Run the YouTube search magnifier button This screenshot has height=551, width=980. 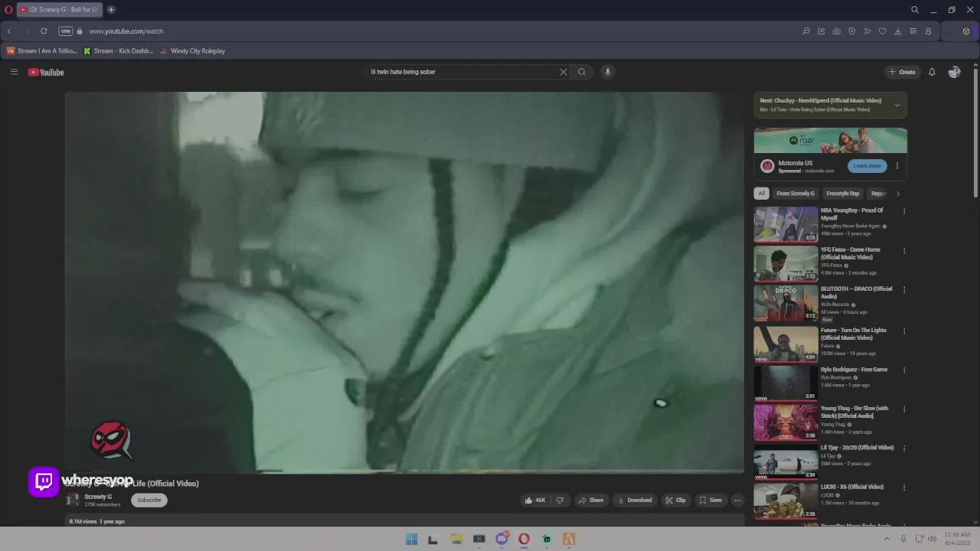582,72
